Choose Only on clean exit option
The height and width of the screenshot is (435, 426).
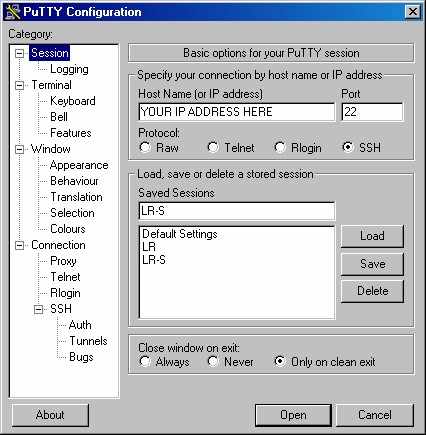click(x=279, y=361)
